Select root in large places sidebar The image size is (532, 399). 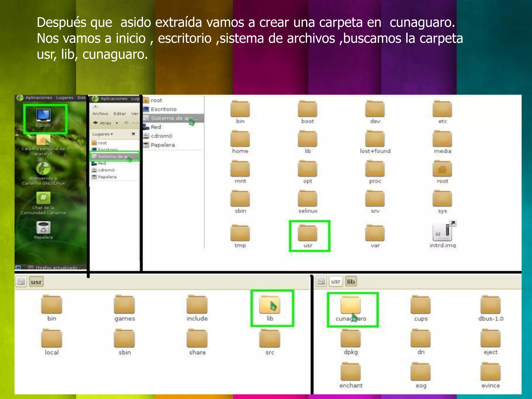point(153,100)
